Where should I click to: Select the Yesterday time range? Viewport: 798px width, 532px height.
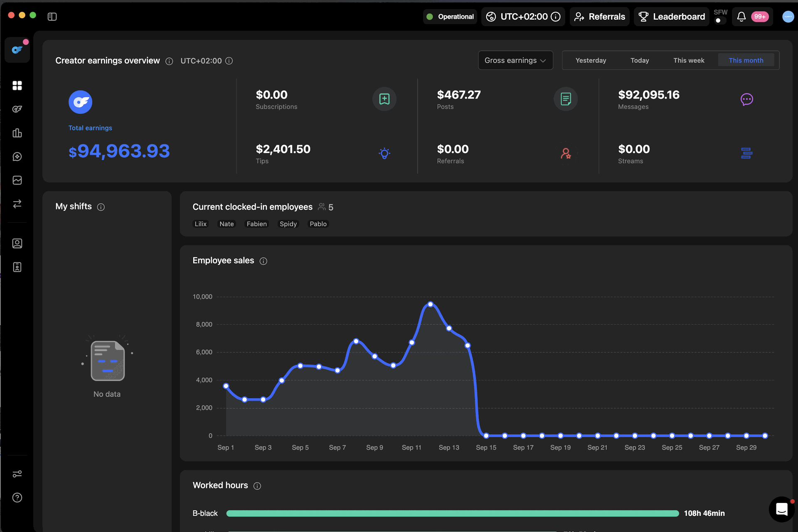point(591,60)
